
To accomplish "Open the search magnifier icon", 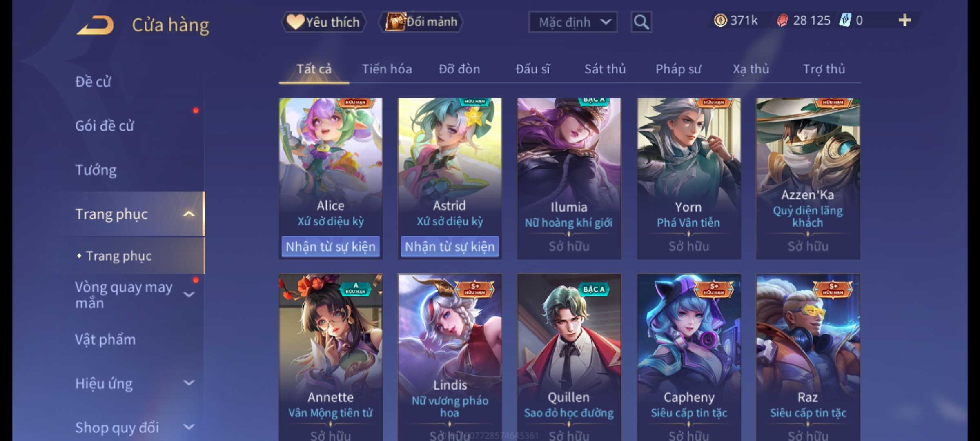I will click(x=641, y=22).
